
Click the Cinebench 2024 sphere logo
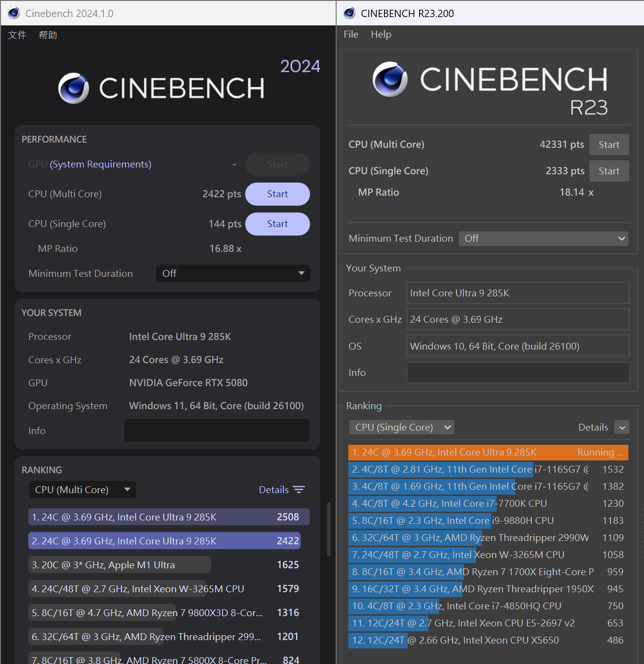click(74, 88)
